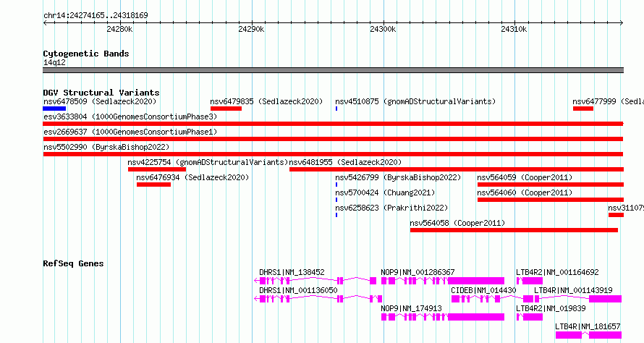Open esv3633804 (1000GenomesConsortiumPhase3) label
This screenshot has height=343, width=644.
coord(130,117)
